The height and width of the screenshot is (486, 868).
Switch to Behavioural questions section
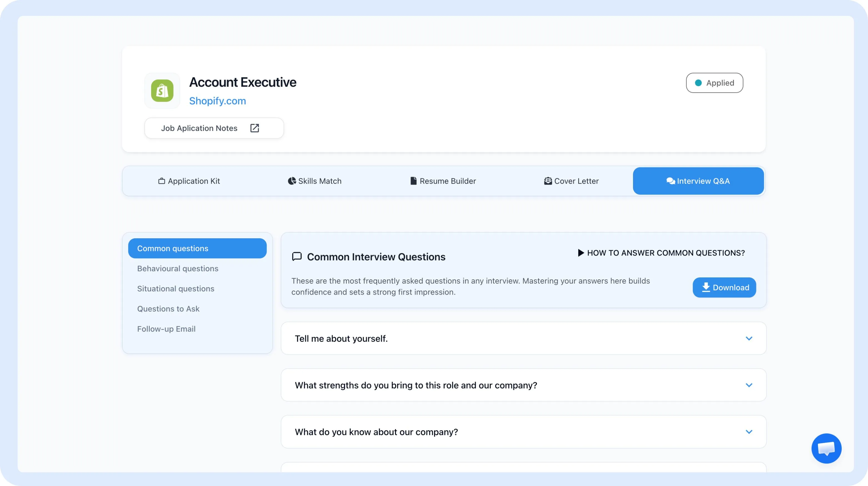coord(177,269)
